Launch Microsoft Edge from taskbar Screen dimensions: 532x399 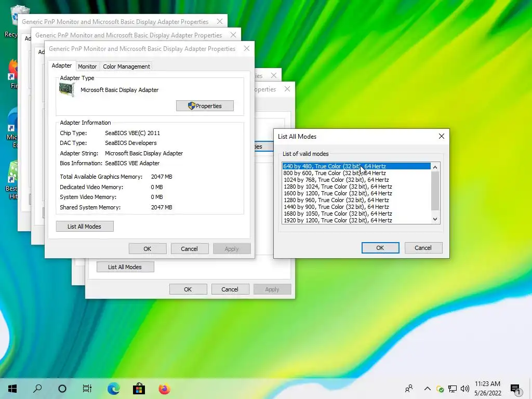113,389
